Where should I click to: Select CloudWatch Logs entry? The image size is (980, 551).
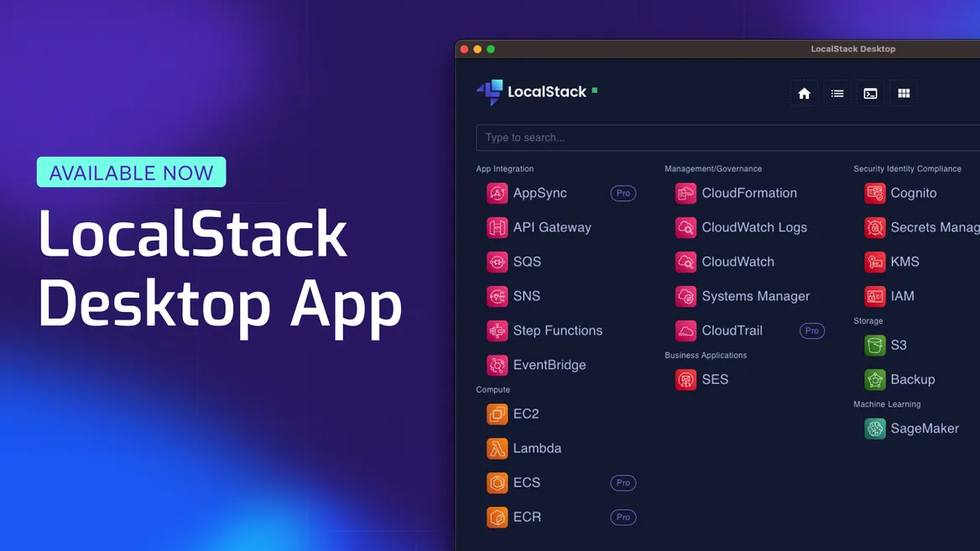pos(753,227)
